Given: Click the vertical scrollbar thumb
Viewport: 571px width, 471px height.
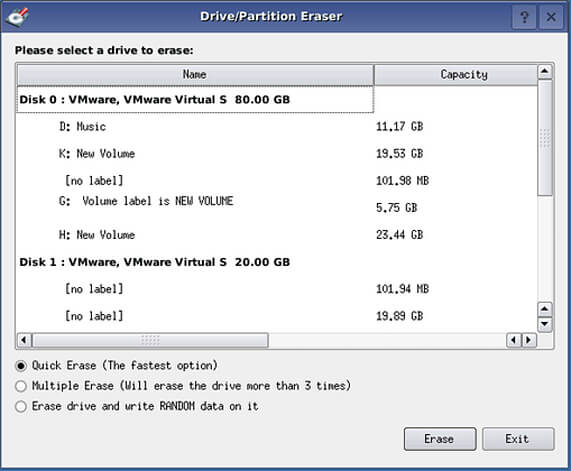Looking at the screenshot, I should pos(545,138).
